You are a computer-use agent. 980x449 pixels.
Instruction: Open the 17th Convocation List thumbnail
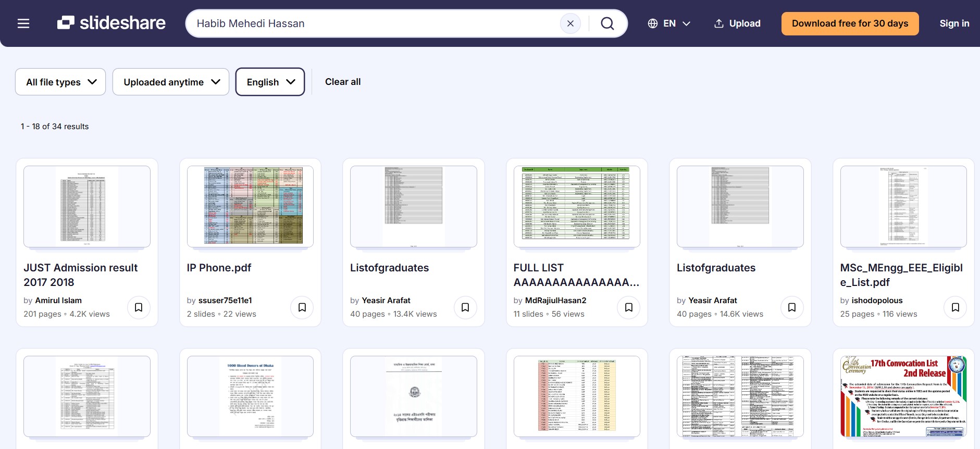click(903, 396)
